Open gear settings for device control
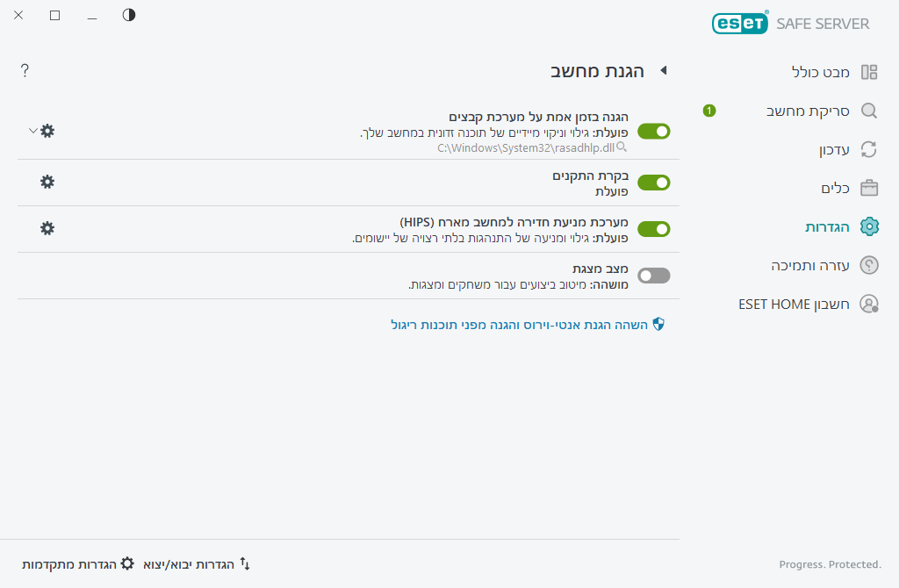This screenshot has height=588, width=899. point(47,182)
